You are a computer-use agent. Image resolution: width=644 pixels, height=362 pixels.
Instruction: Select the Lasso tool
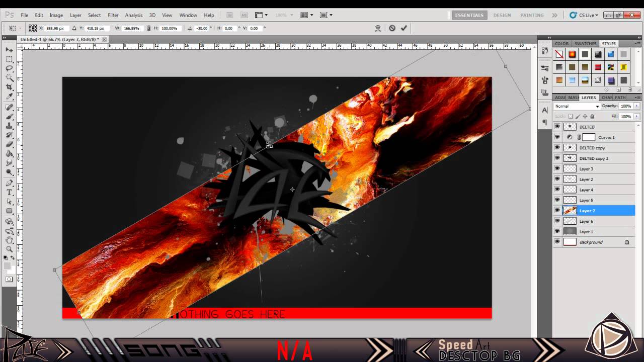(9, 68)
